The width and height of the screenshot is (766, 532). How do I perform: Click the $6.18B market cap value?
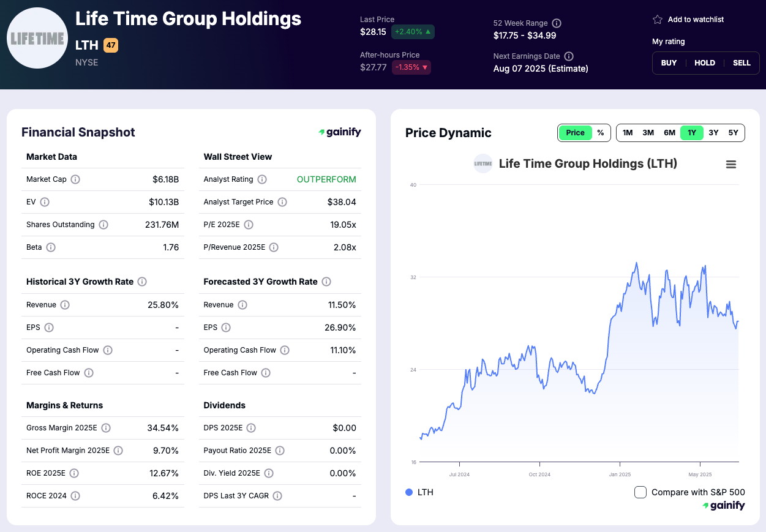[x=165, y=179]
